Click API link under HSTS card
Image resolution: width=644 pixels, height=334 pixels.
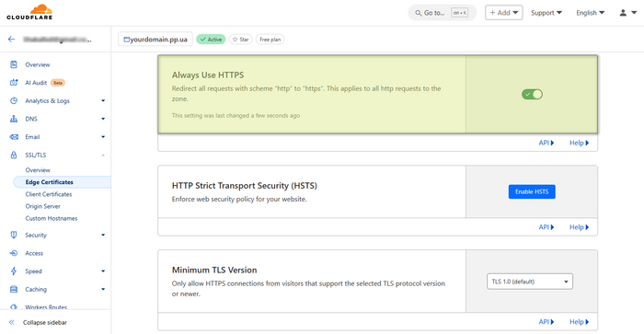point(546,227)
